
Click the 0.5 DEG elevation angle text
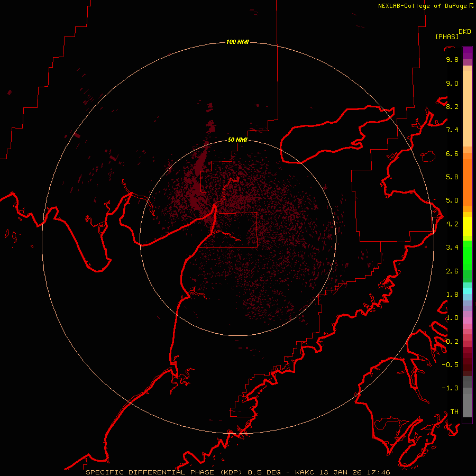[x=264, y=472]
